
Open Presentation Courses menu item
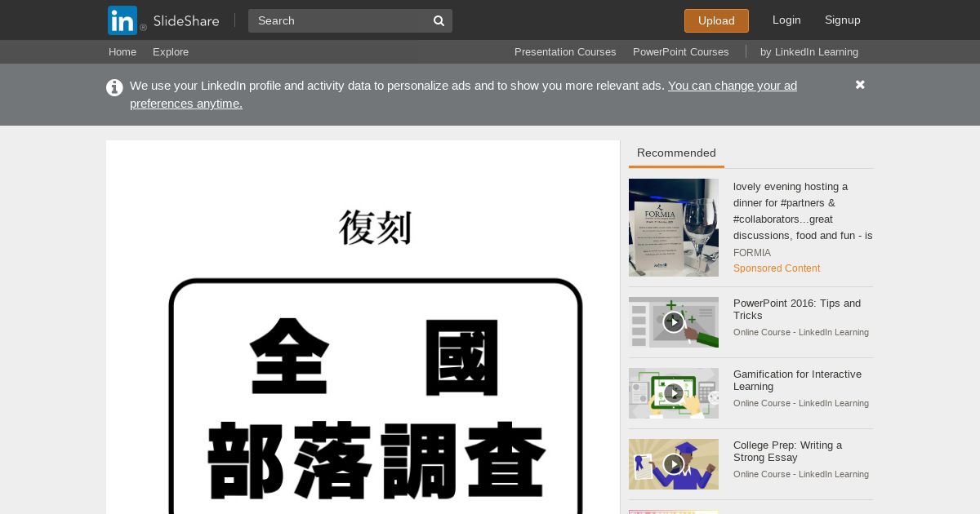[x=565, y=51]
